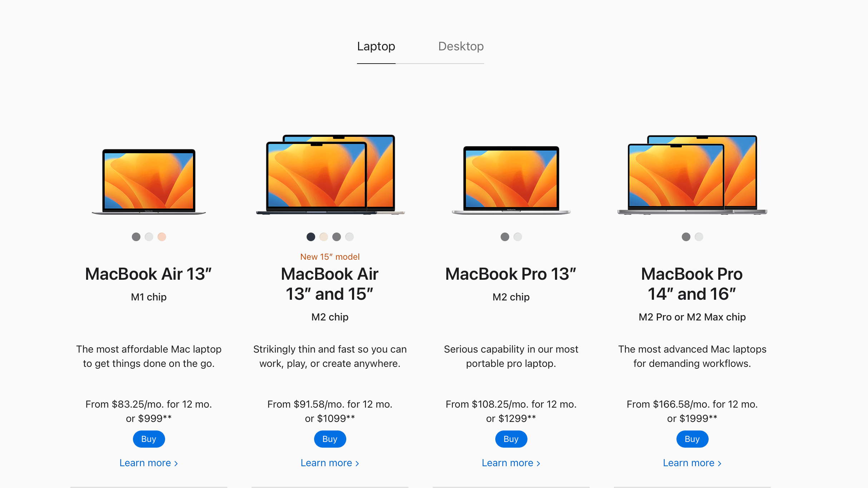Pick space gray swatch for MacBook Air 13″ and 15″

(337, 237)
